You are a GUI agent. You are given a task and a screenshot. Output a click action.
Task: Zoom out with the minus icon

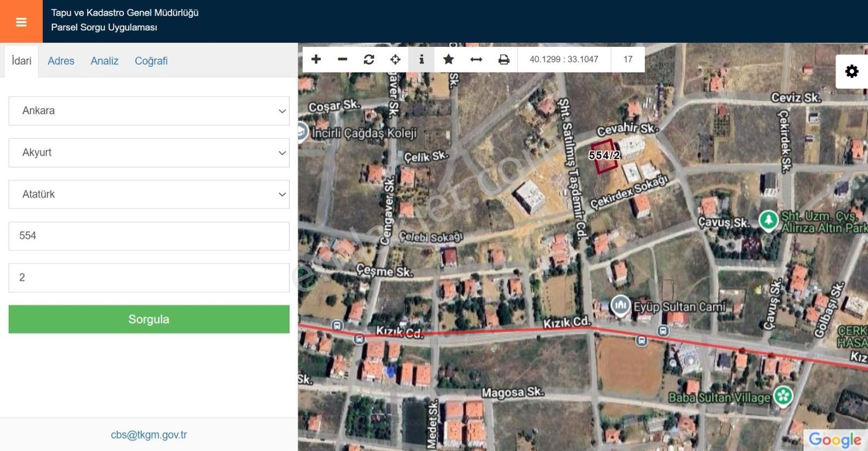[342, 59]
